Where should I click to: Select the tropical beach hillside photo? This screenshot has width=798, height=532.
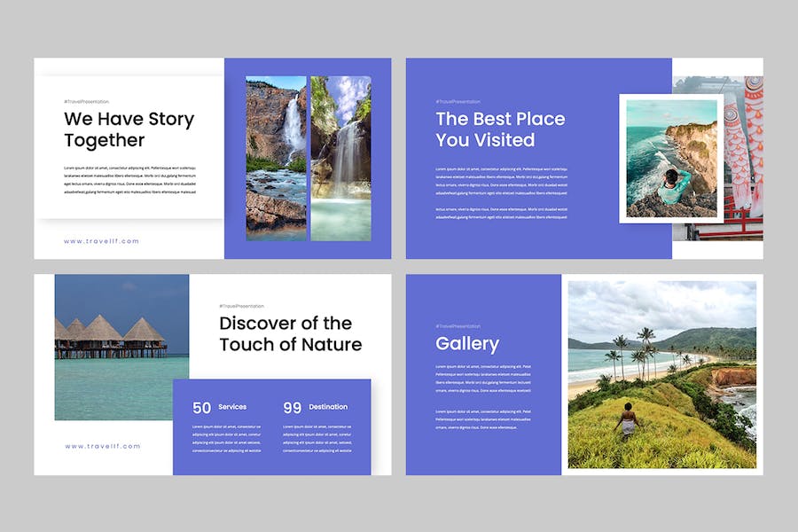661,374
